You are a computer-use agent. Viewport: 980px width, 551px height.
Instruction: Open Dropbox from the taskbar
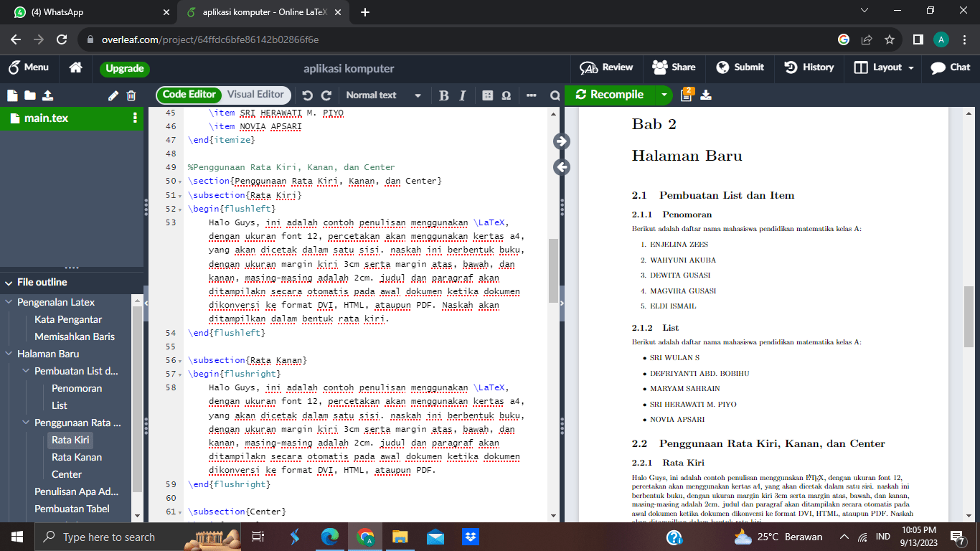471,537
